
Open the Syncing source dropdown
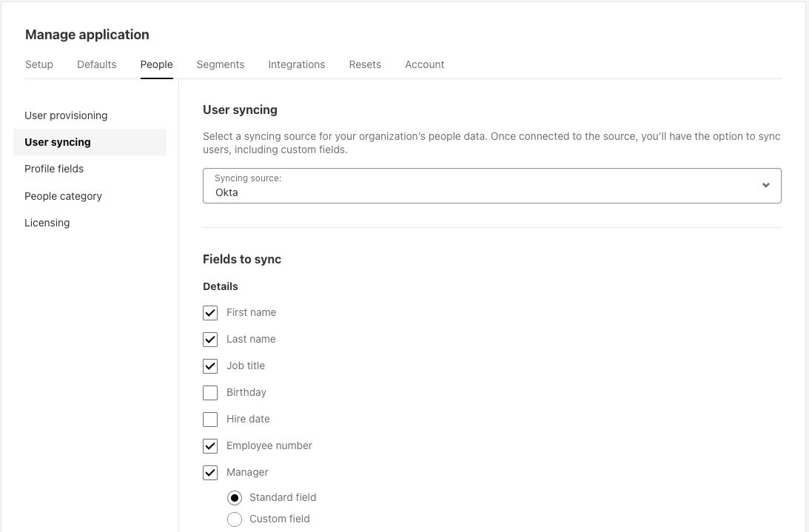coord(491,185)
